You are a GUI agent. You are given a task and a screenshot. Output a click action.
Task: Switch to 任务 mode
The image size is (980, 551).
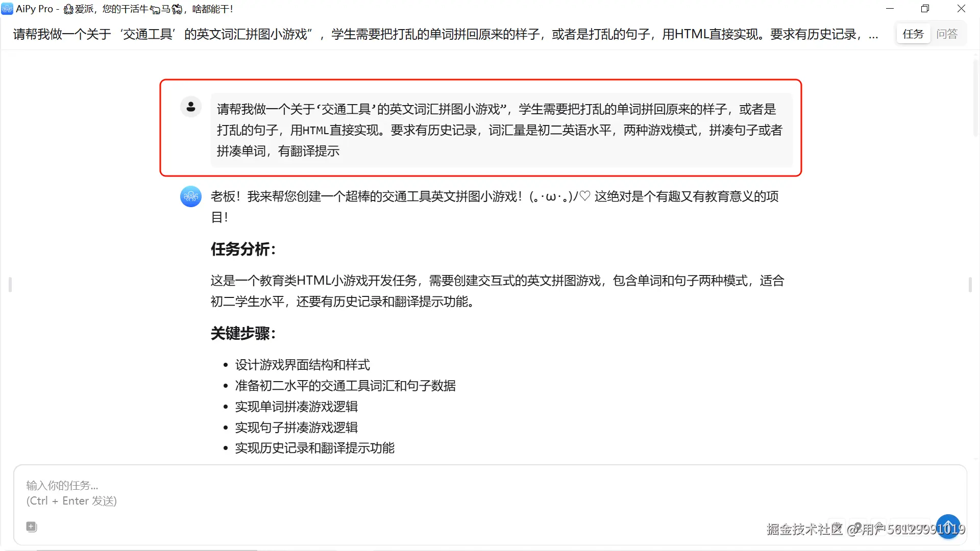click(x=913, y=34)
